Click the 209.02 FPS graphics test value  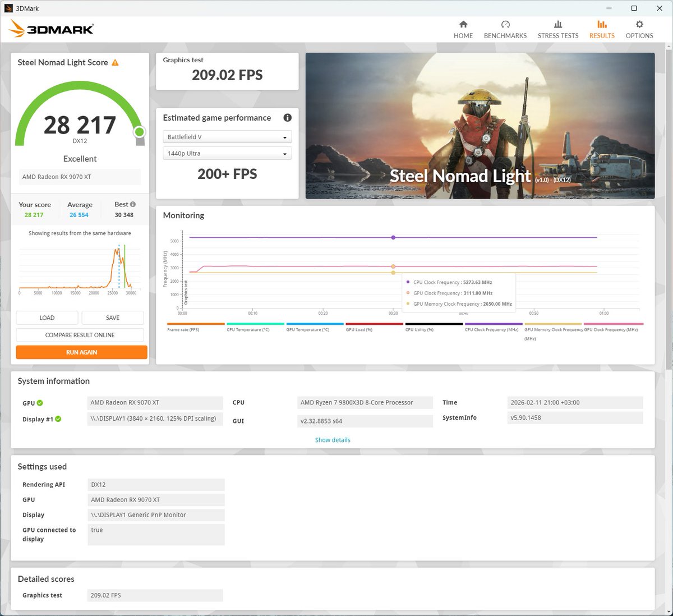[227, 75]
